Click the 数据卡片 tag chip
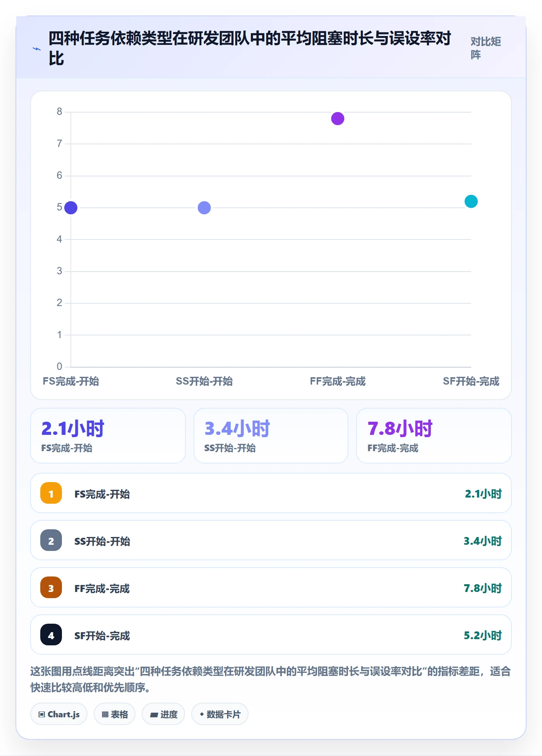Image resolution: width=542 pixels, height=756 pixels. pyautogui.click(x=220, y=714)
